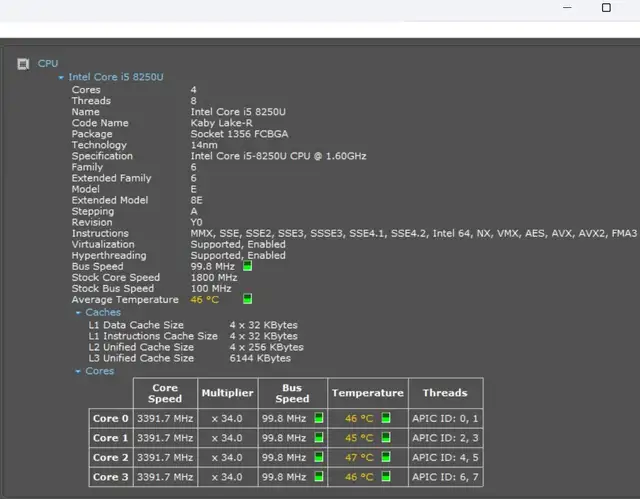The height and width of the screenshot is (499, 640).
Task: Click Core 0 bus speed graph icon
Action: tap(319, 418)
